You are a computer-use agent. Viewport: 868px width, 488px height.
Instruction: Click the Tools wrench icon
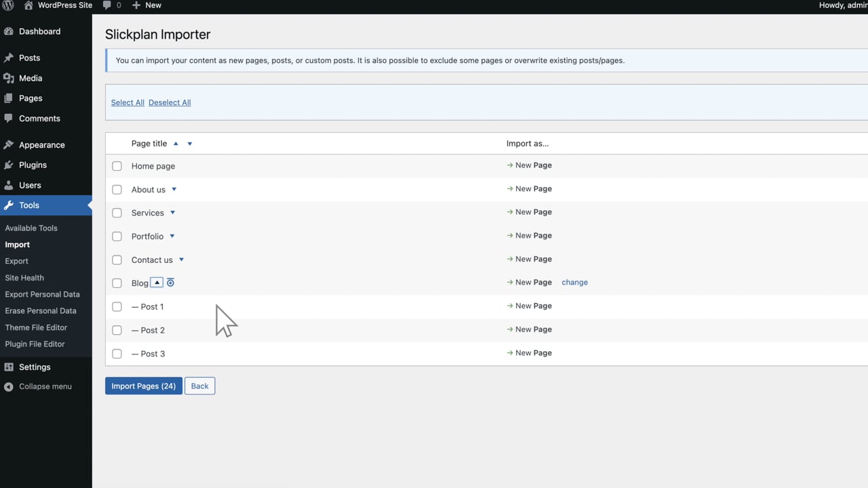9,205
